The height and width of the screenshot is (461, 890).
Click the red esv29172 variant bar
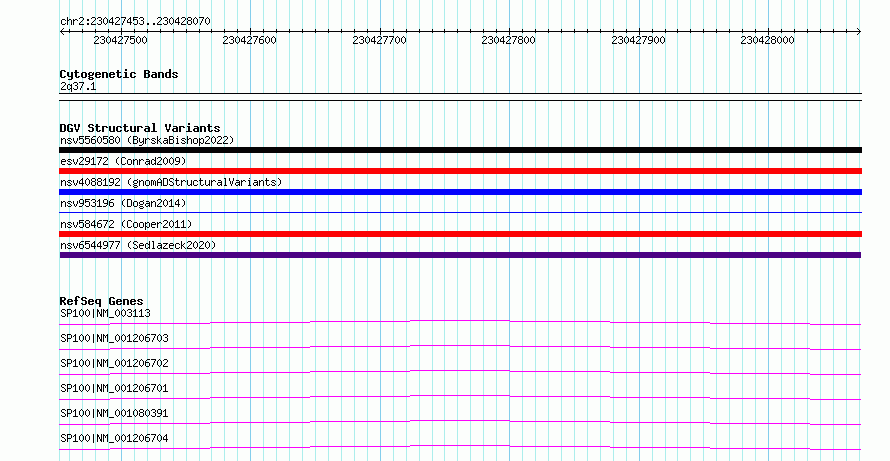click(x=461, y=171)
